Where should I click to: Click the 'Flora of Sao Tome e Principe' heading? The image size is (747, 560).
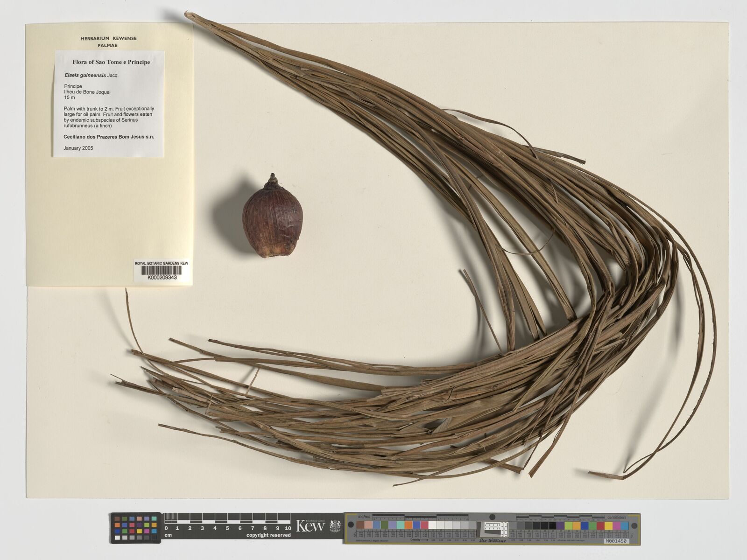pos(111,62)
